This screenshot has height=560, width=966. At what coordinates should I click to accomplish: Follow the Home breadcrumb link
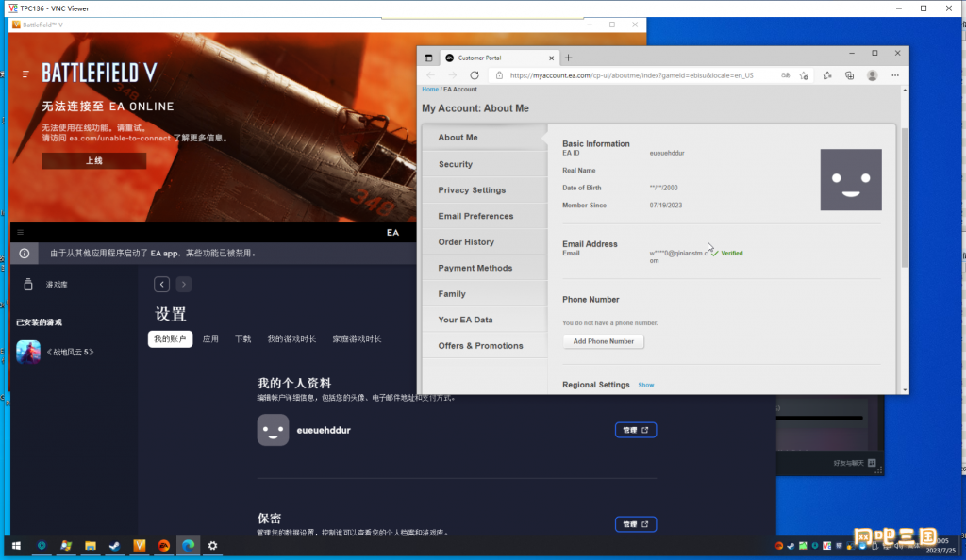pyautogui.click(x=430, y=90)
